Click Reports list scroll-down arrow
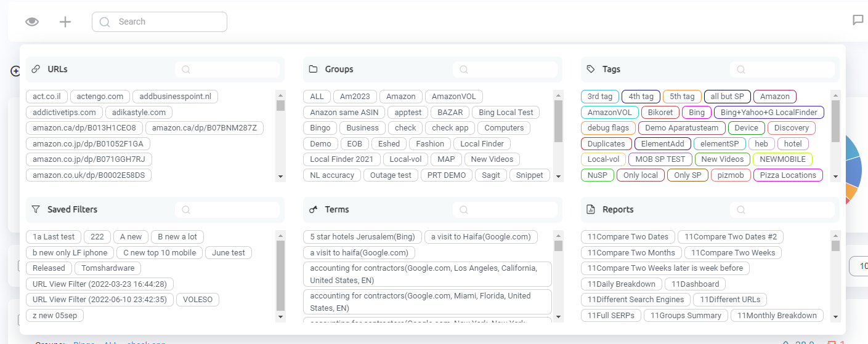The width and height of the screenshot is (868, 344). [836, 317]
